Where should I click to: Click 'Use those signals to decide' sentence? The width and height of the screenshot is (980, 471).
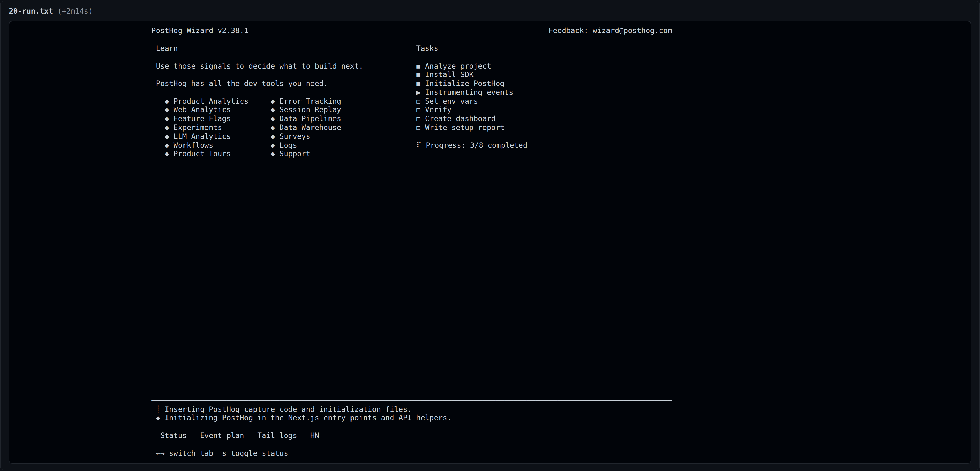259,66
